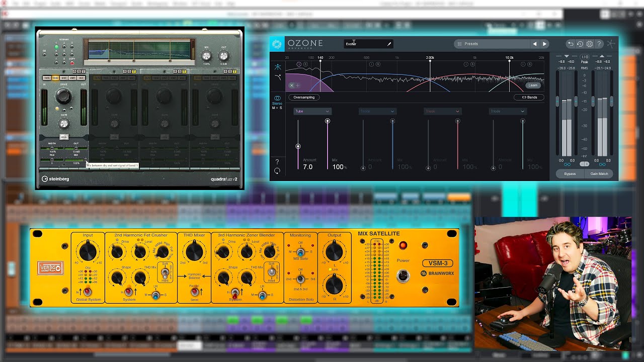The width and height of the screenshot is (644, 362).
Task: Click the Gain Match button
Action: click(x=599, y=173)
